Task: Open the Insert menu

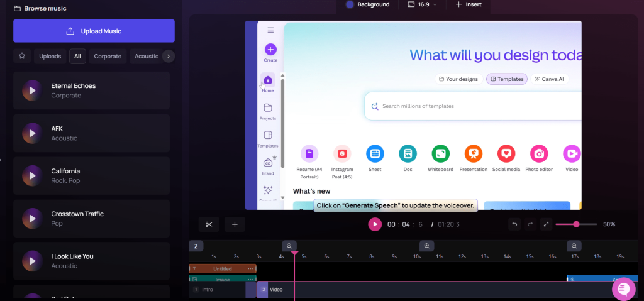Action: tap(469, 4)
